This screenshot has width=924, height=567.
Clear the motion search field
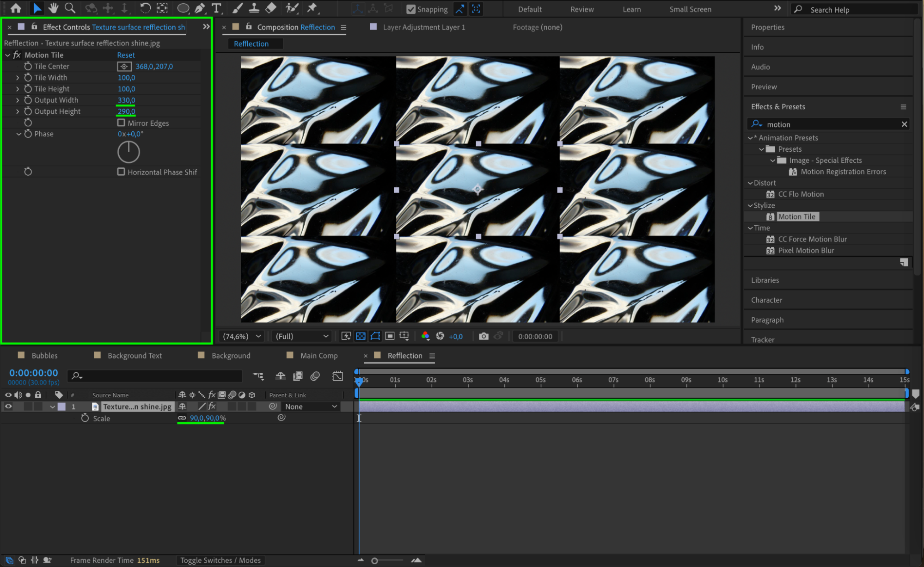(x=904, y=124)
